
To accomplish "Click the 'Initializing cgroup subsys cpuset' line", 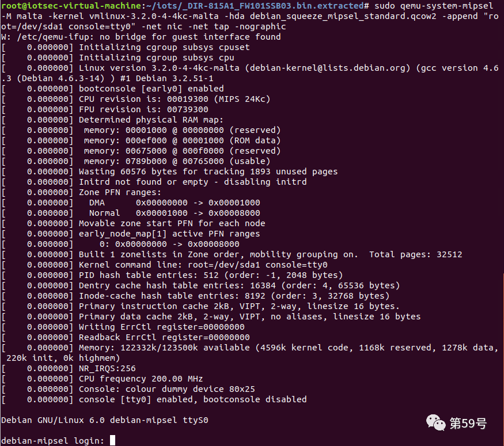I will pos(126,47).
